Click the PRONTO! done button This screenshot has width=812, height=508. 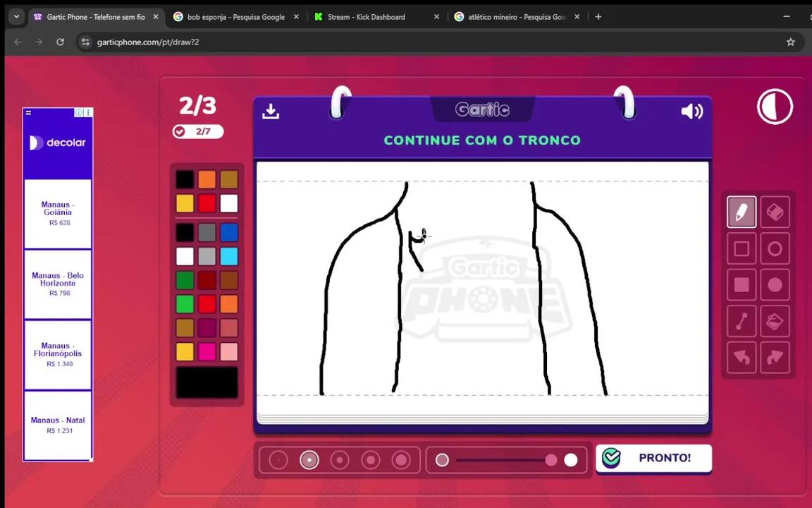click(x=653, y=458)
